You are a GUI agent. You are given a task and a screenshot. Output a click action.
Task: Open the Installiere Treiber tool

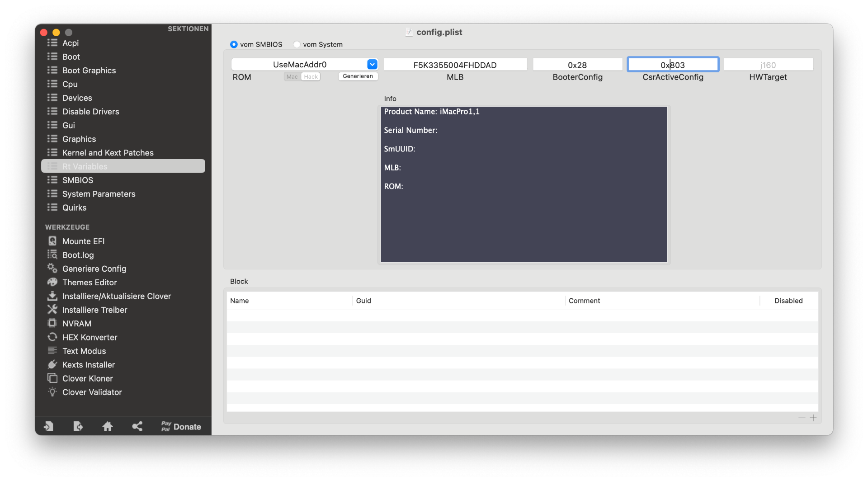pos(94,310)
